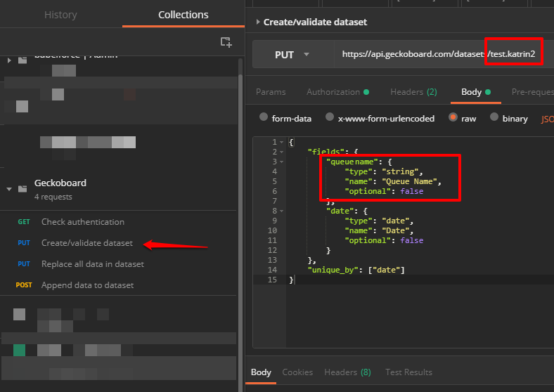The height and width of the screenshot is (392, 554).
Task: Click the "4 requests" label under Geckoboard
Action: coord(53,197)
